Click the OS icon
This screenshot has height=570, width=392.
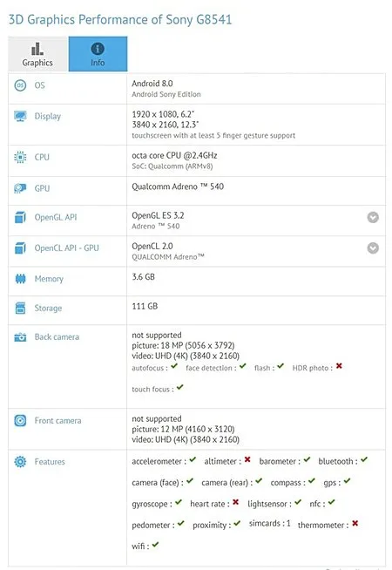coord(20,85)
